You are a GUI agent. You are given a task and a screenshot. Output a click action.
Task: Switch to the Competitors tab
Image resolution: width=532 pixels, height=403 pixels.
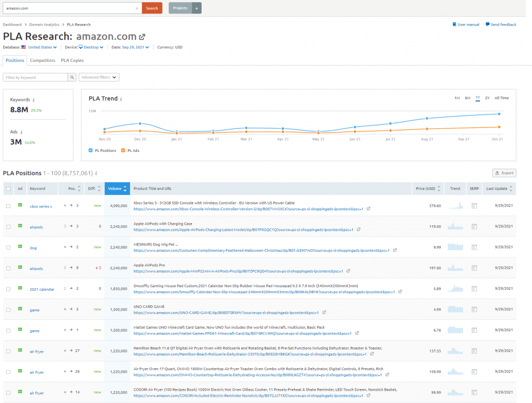coord(43,60)
